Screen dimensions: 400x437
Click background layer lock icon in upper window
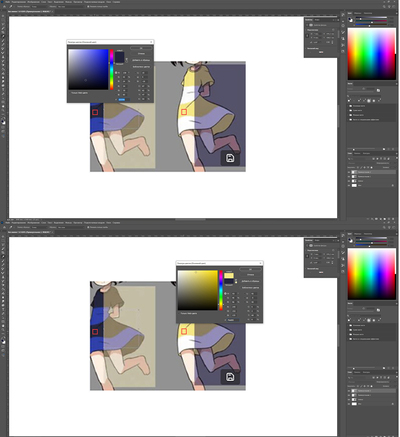click(x=393, y=185)
